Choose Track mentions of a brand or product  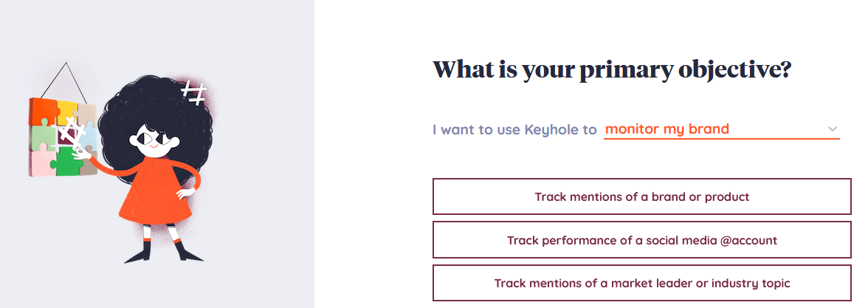point(641,196)
